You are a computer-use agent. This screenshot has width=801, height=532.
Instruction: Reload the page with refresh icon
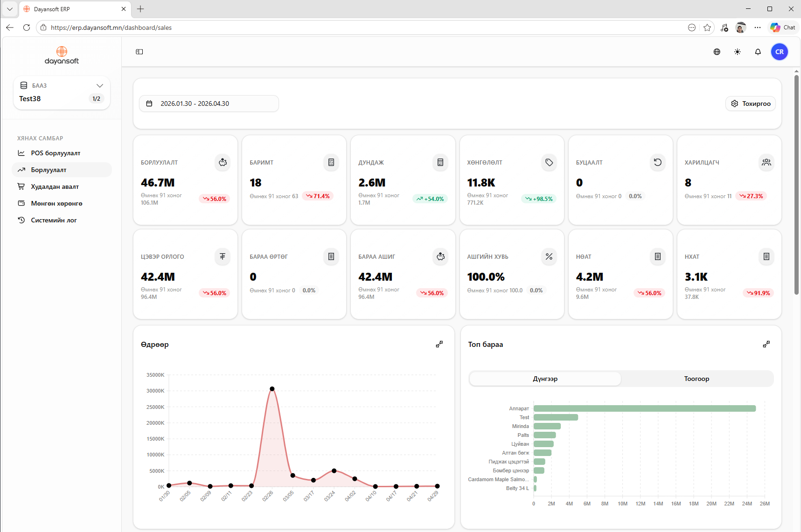click(x=27, y=28)
